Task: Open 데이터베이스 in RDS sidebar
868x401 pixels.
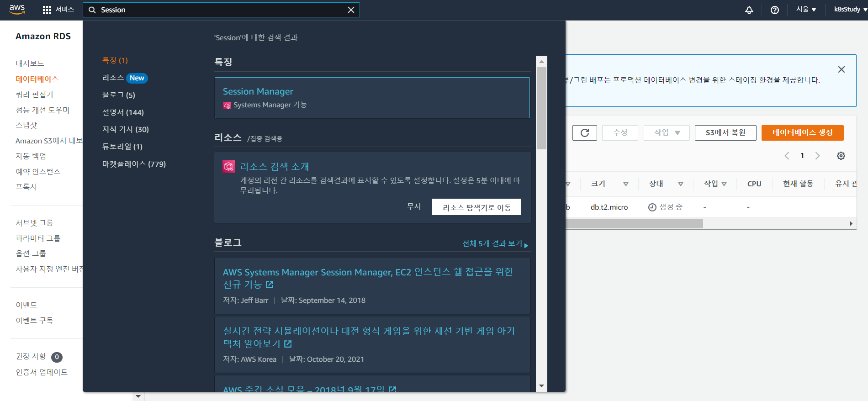Action: tap(37, 79)
